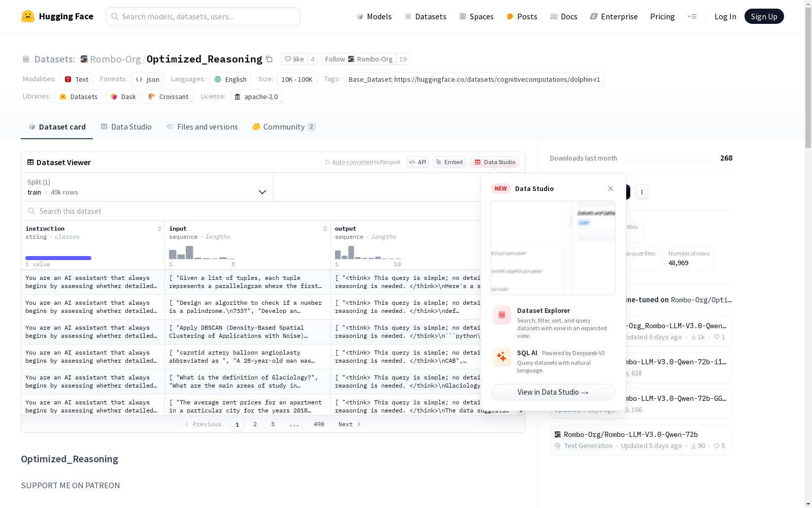This screenshot has height=508, width=812.
Task: Select the Text modality tag
Action: click(77, 79)
